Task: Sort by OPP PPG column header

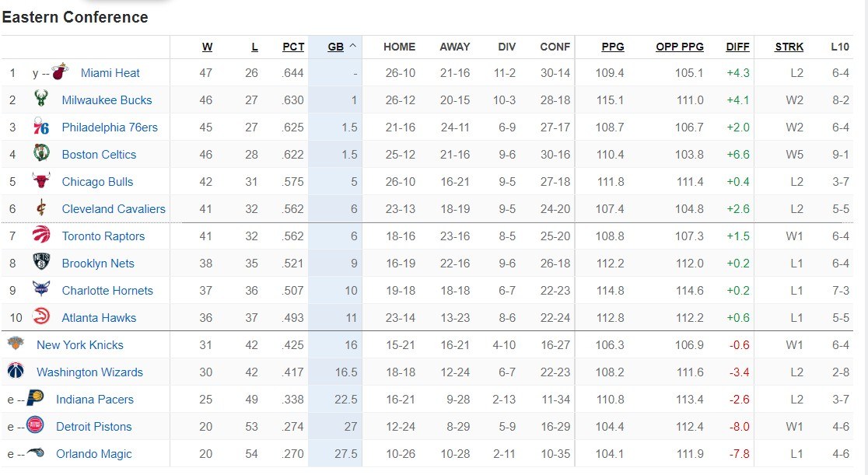Action: [680, 47]
